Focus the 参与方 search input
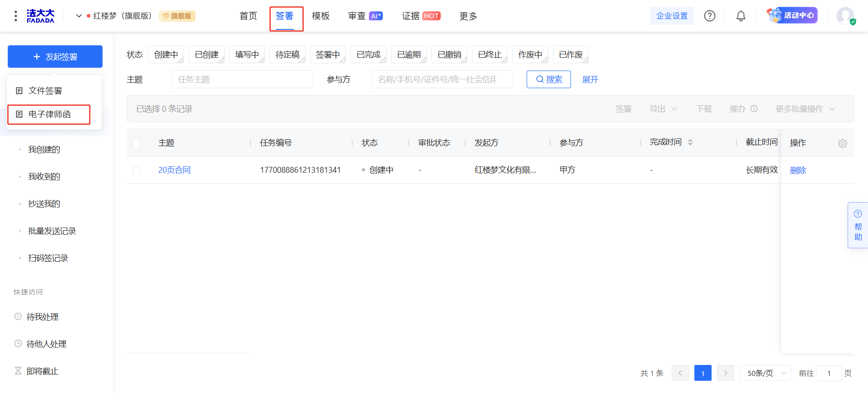The height and width of the screenshot is (393, 868). (442, 80)
